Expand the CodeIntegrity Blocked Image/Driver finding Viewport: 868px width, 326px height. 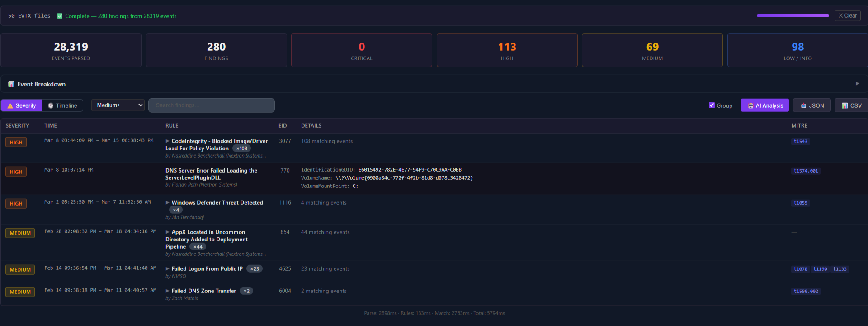pos(168,141)
